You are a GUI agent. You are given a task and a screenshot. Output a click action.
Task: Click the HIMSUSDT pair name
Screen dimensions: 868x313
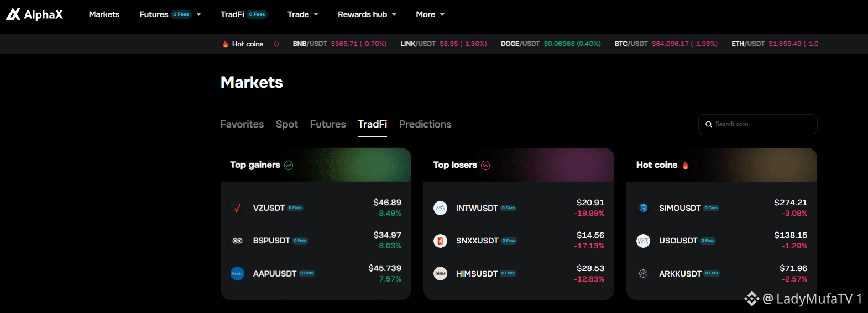(x=477, y=274)
